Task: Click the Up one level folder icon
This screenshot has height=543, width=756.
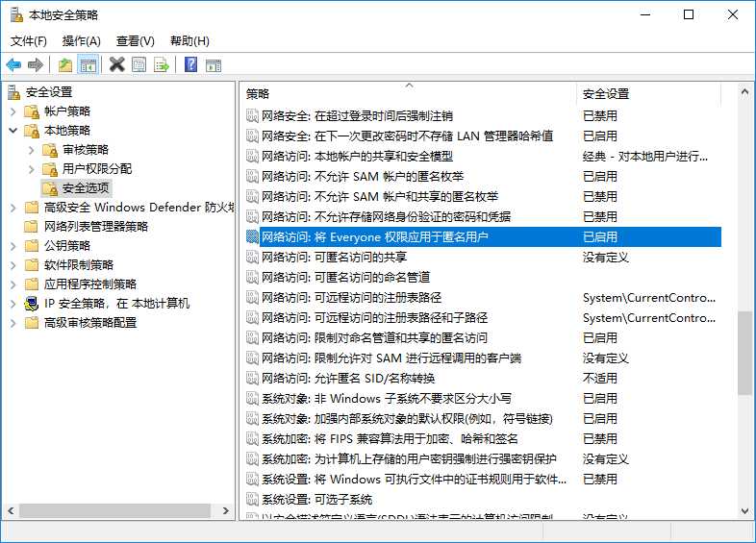Action: pyautogui.click(x=65, y=64)
